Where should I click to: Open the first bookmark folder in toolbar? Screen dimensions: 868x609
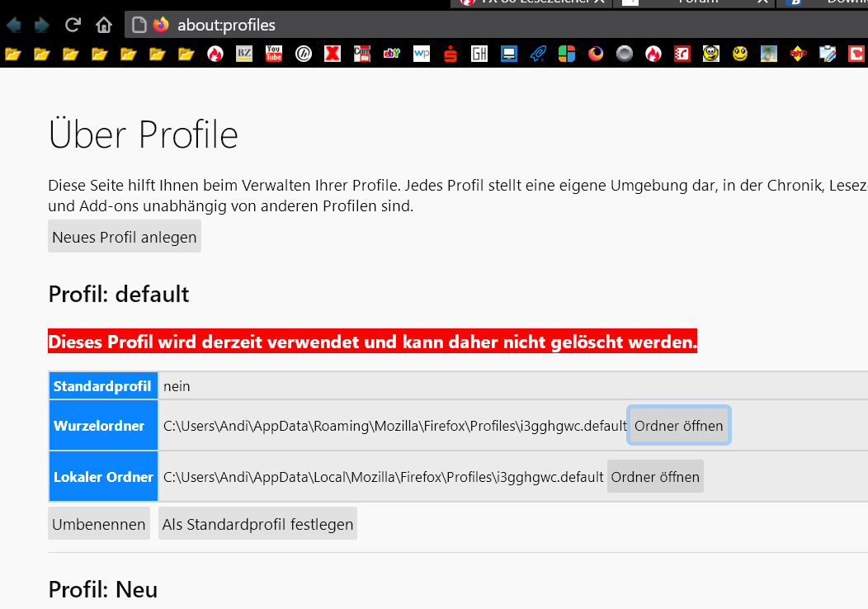coord(12,54)
